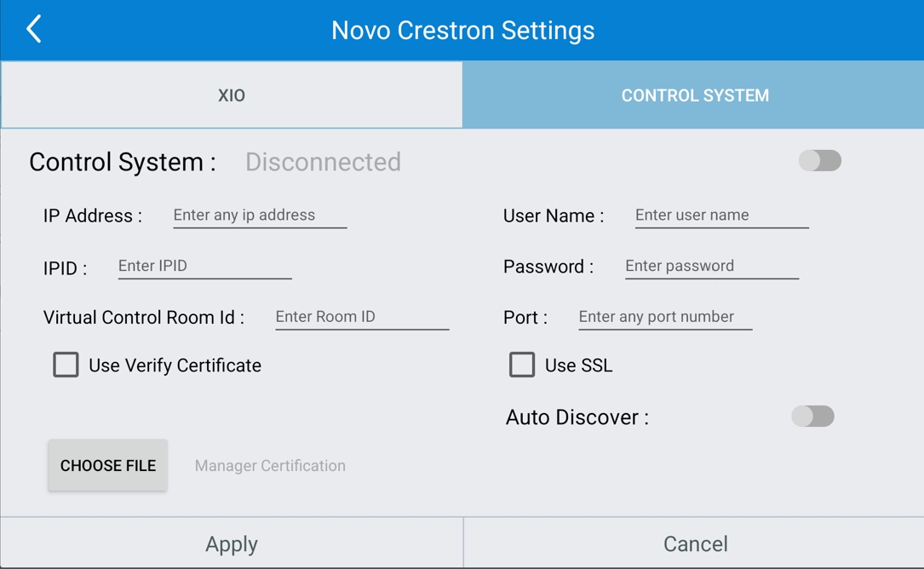Click the Virtual Control Room Id field
Viewport: 924px width, 569px height.
coord(362,317)
